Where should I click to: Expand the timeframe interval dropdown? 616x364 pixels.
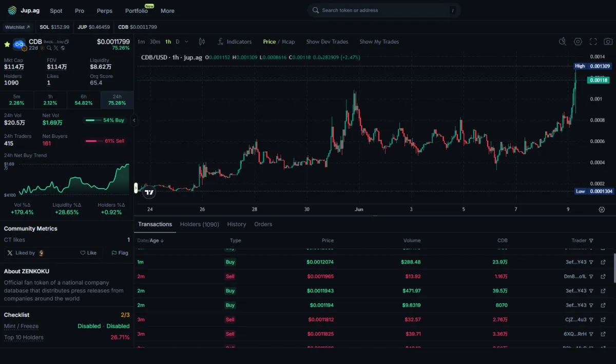coord(186,42)
